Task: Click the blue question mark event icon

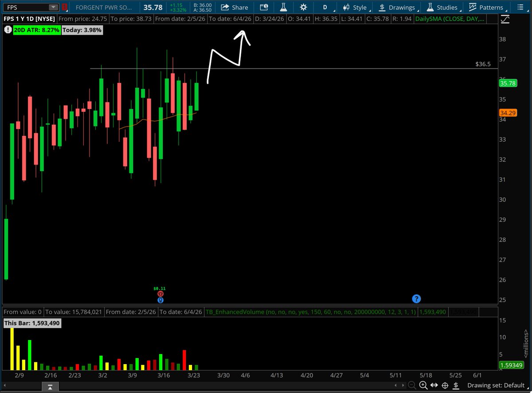Action: (x=416, y=299)
